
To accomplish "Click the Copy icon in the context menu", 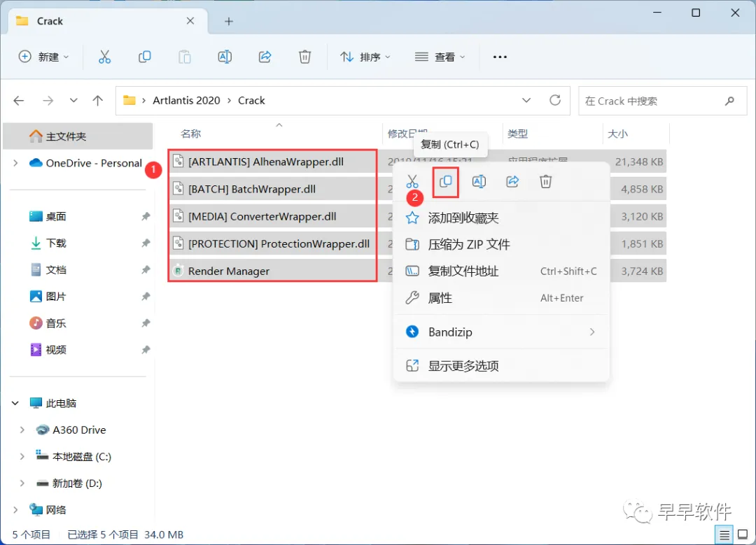I will pyautogui.click(x=445, y=182).
